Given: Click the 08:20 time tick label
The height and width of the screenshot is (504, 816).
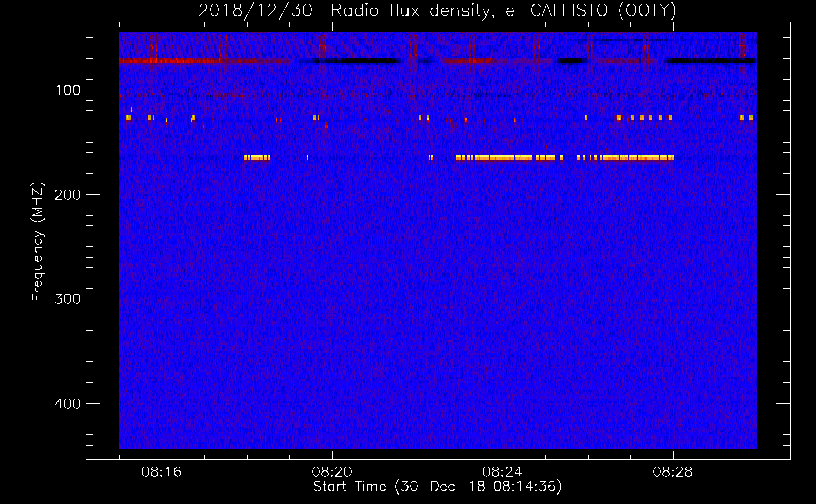Looking at the screenshot, I should coord(332,472).
